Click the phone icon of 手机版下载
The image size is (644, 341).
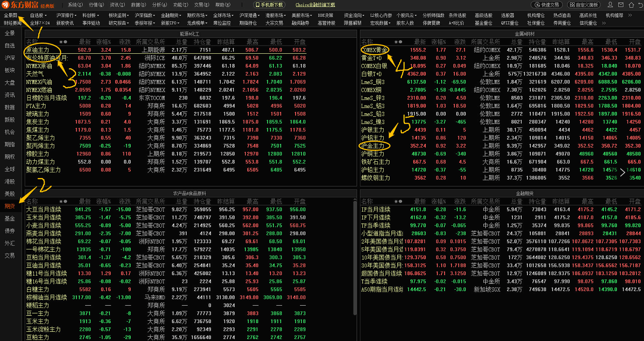click(x=257, y=5)
